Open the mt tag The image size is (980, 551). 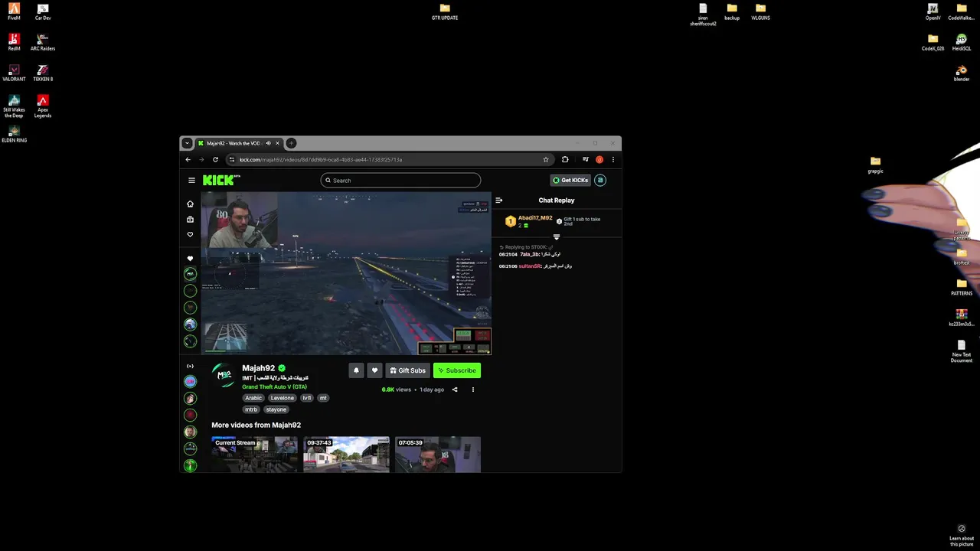(x=323, y=398)
